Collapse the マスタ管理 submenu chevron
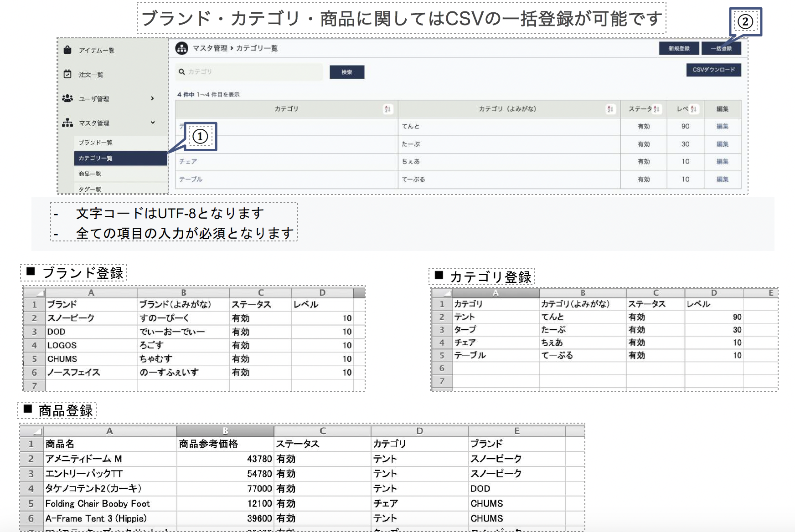This screenshot has height=532, width=795. click(152, 123)
